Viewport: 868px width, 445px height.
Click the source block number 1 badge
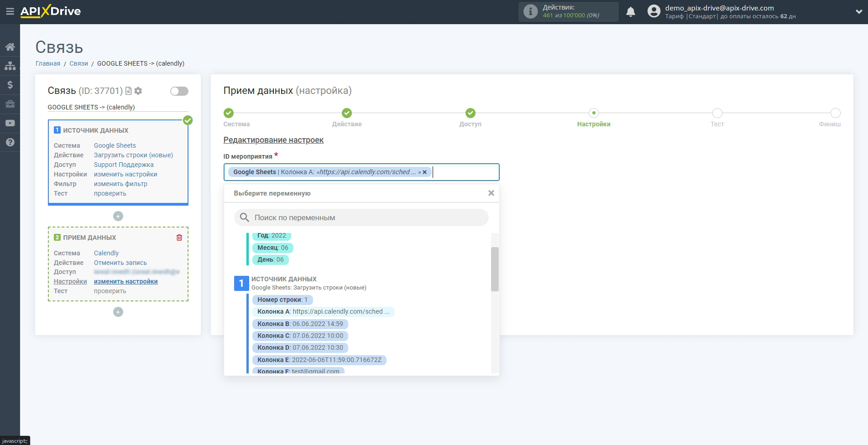click(57, 130)
